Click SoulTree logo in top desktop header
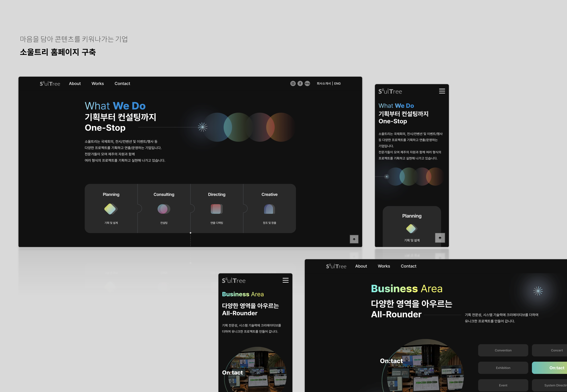567x392 pixels. click(x=50, y=84)
